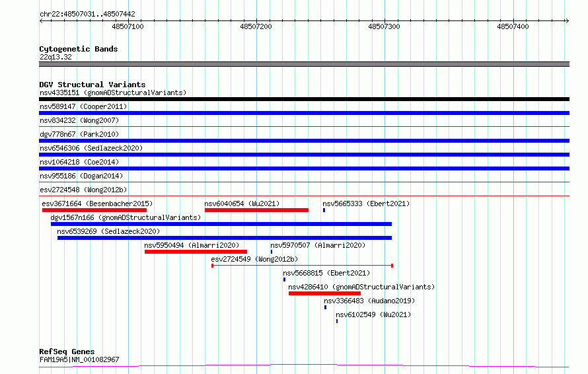
Task: Select red bar under nsv4286410
Action: point(324,293)
